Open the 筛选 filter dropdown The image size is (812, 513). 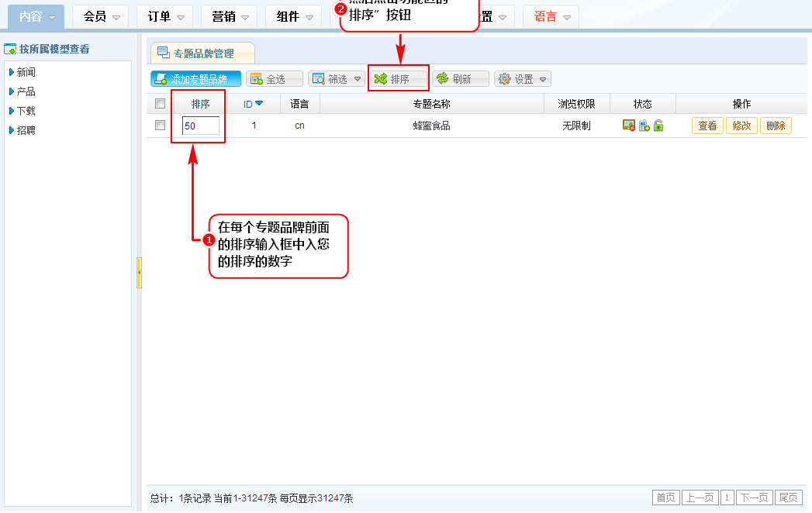[x=337, y=79]
